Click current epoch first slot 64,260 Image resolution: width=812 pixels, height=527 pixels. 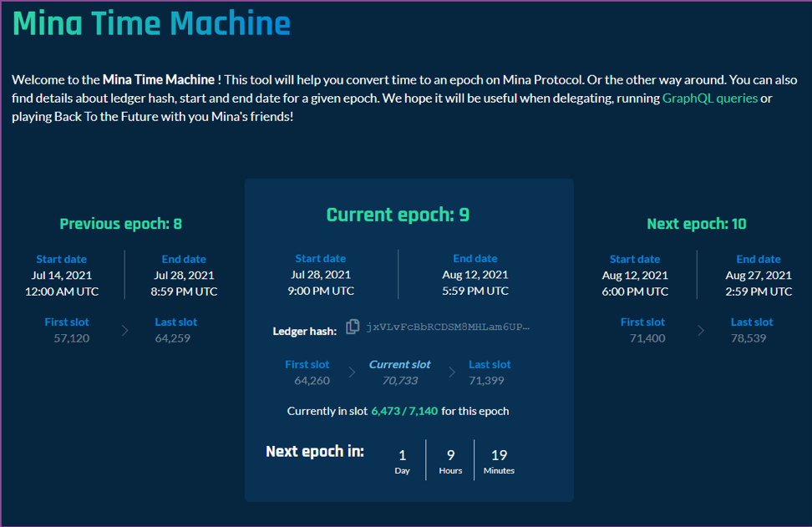coord(312,381)
